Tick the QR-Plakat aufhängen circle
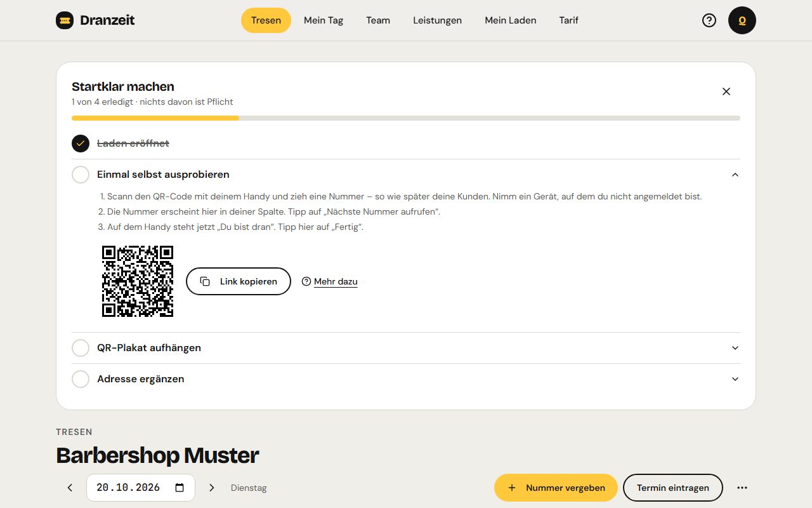Image resolution: width=812 pixels, height=508 pixels. [x=81, y=348]
